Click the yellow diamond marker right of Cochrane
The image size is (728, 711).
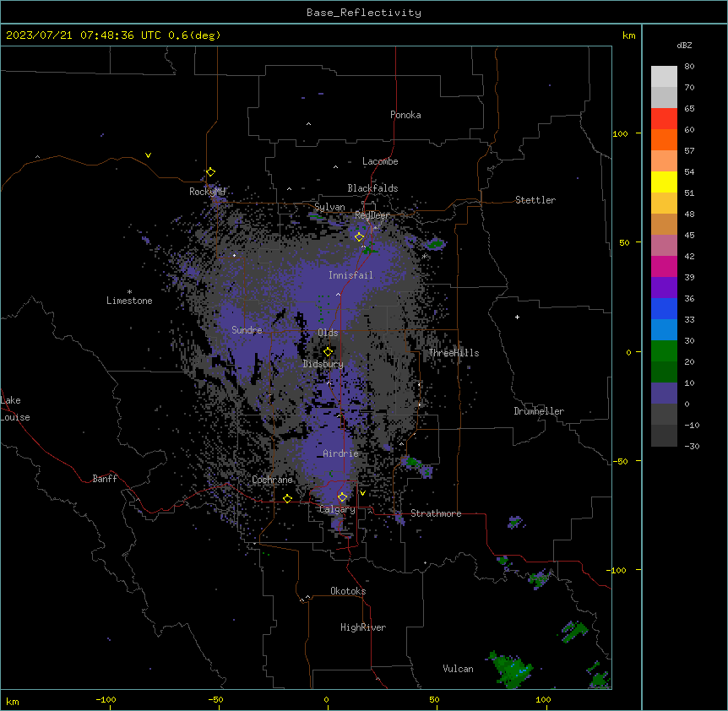click(287, 498)
